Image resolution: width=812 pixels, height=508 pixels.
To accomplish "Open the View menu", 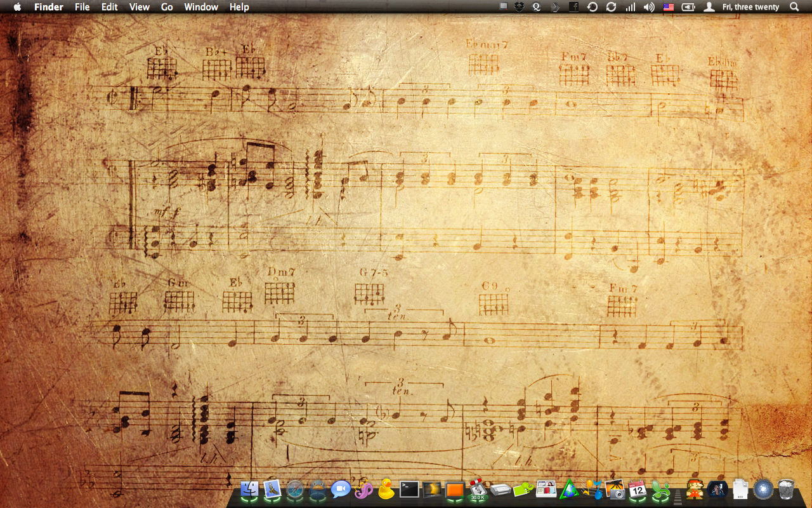I will point(139,7).
